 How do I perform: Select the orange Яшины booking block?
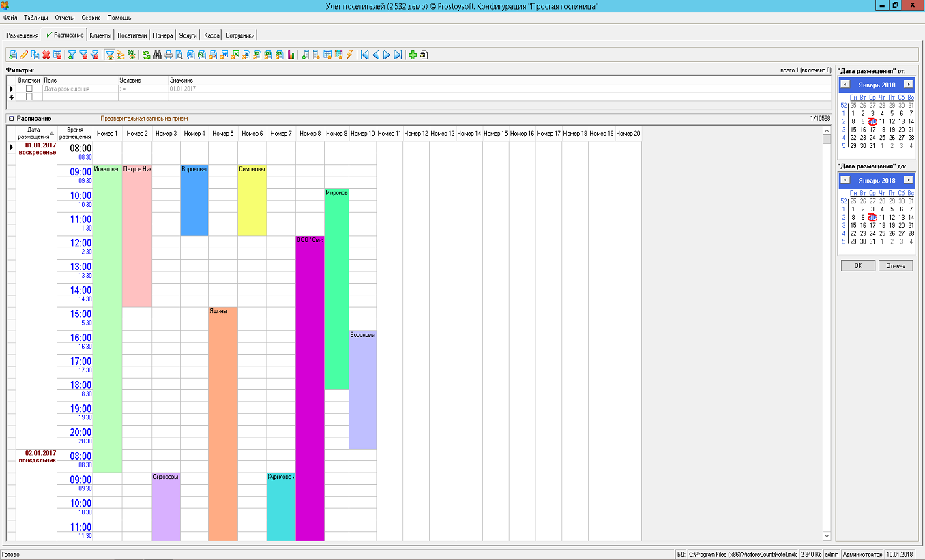[223, 424]
